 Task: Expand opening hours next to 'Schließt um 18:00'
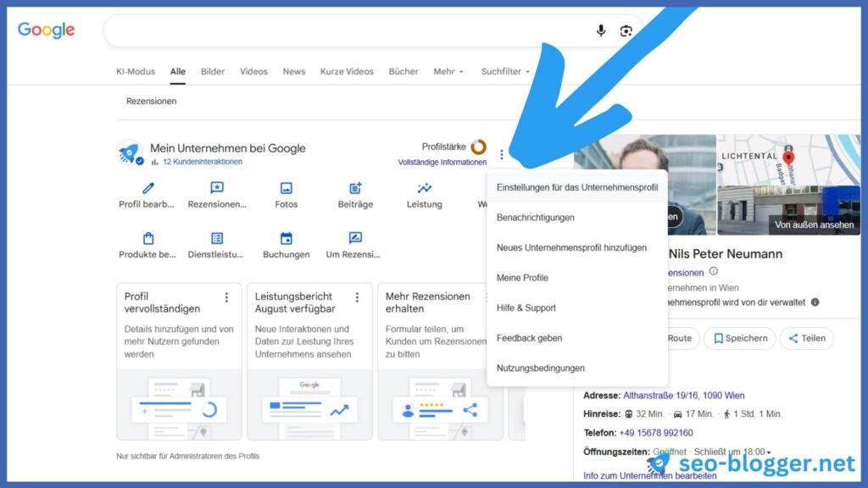(x=768, y=452)
